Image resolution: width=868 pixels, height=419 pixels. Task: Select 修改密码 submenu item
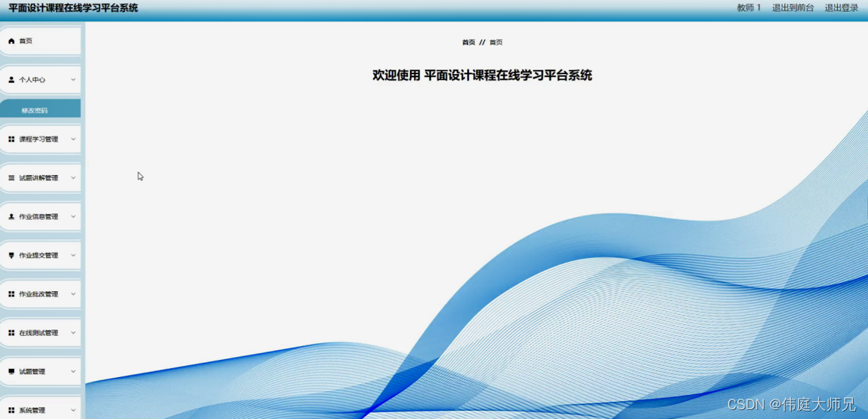tap(40, 110)
